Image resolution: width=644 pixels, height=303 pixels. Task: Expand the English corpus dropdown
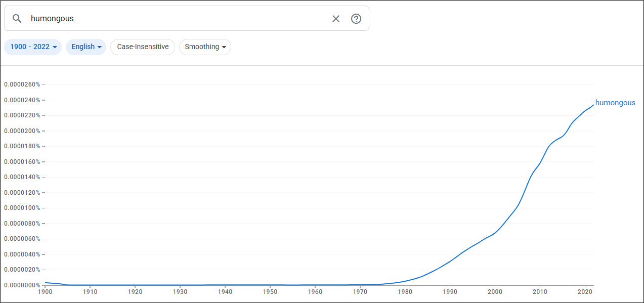pyautogui.click(x=86, y=47)
